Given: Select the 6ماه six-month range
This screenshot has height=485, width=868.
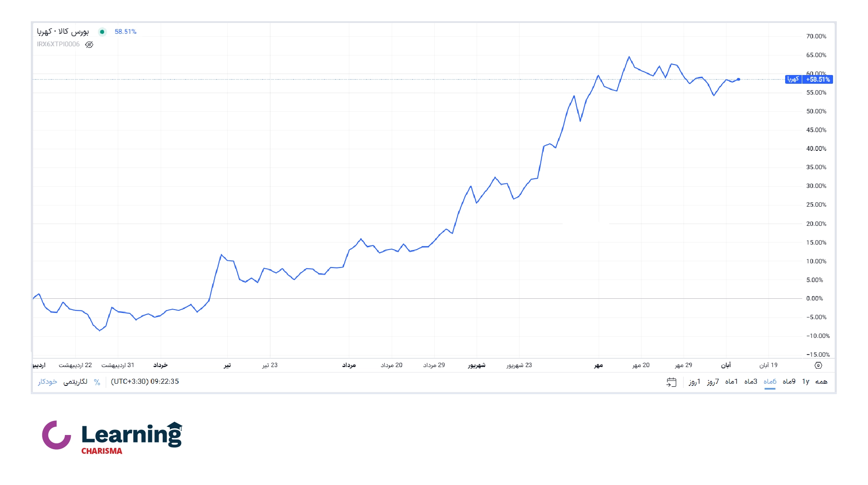Looking at the screenshot, I should 770,382.
